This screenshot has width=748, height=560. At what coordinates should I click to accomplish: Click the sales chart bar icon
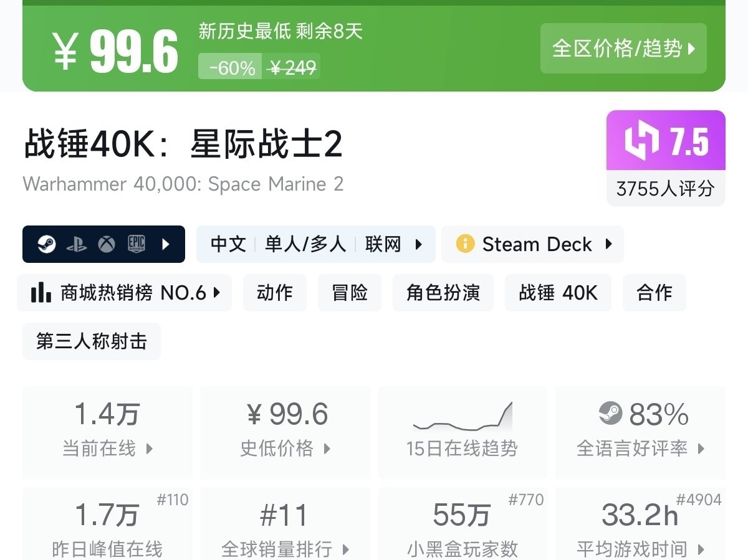click(x=41, y=293)
